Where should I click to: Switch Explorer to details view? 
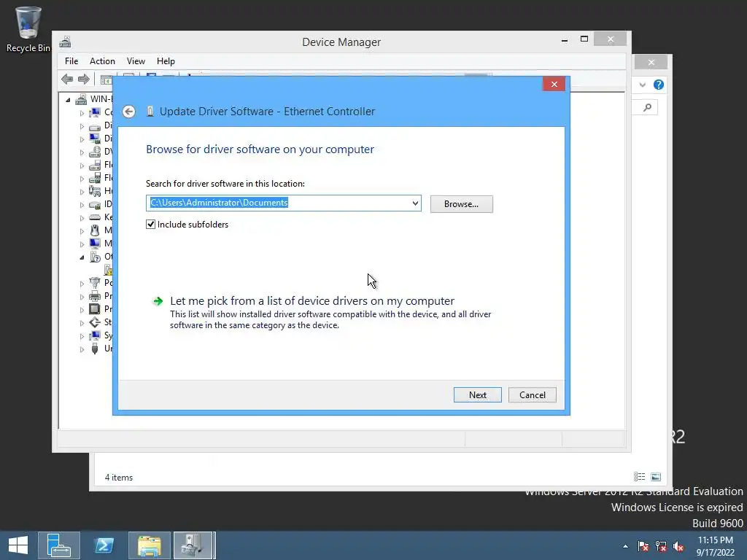639,477
